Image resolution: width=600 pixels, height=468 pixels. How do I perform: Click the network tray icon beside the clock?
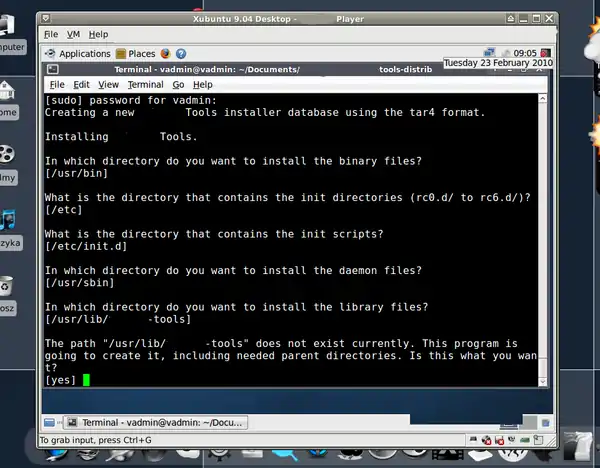[x=489, y=53]
